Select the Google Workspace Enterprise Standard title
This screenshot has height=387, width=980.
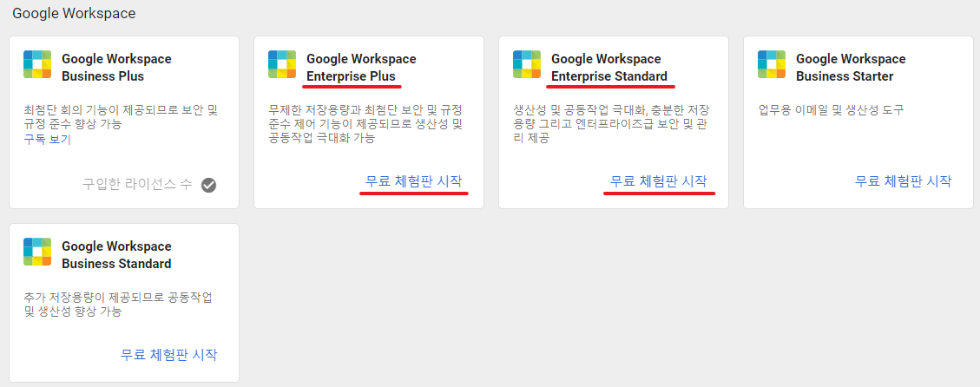click(x=609, y=68)
